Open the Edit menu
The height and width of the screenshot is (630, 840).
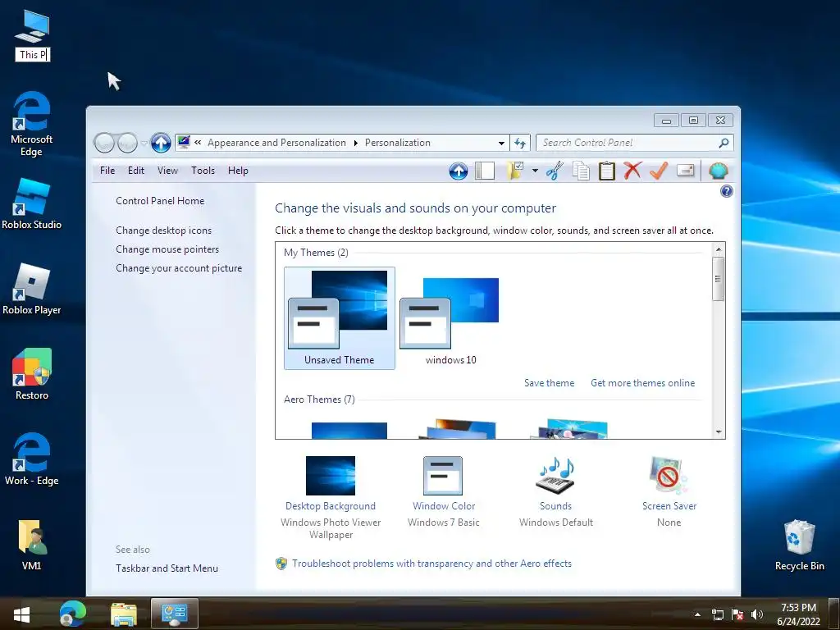pos(135,171)
